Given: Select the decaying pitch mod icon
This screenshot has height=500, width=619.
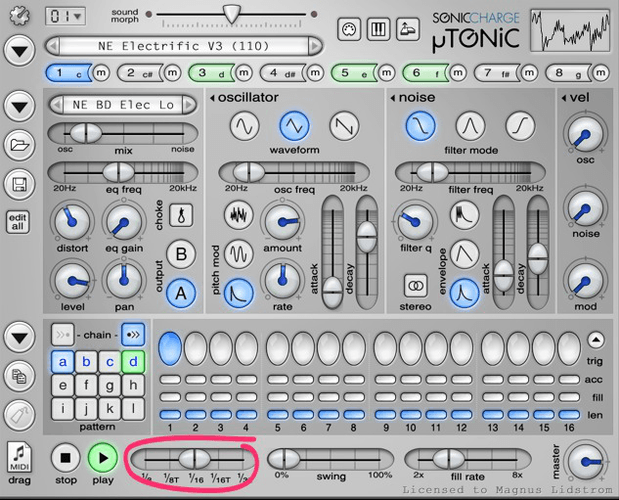Looking at the screenshot, I should pos(239,293).
